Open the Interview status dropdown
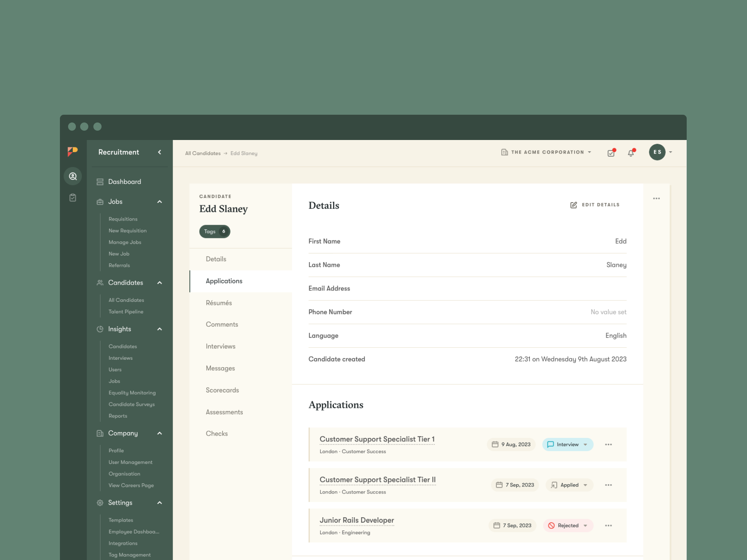 pos(568,444)
